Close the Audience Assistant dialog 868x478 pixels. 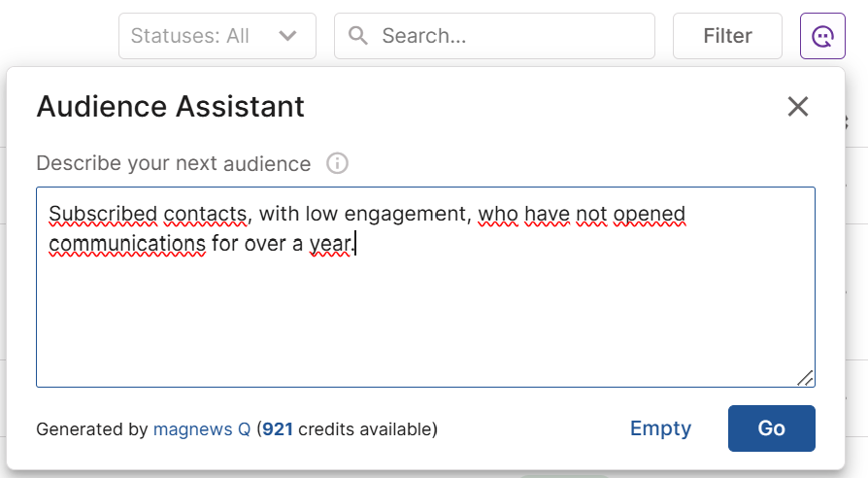click(797, 107)
